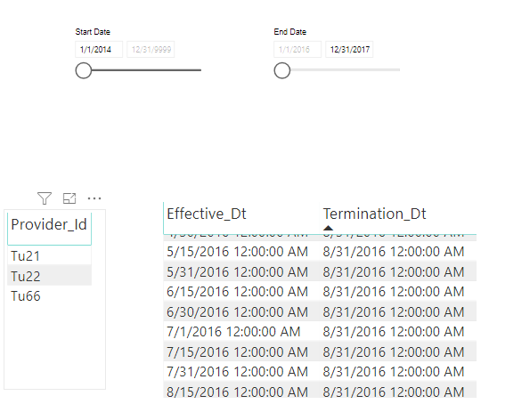Open the more options ellipsis menu
Viewport: 505px width, 420px height.
click(x=94, y=198)
